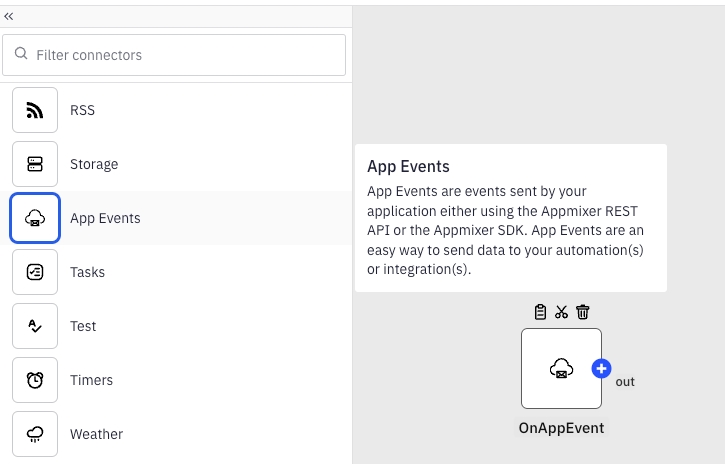This screenshot has height=464, width=725.
Task: Click the RSS connector icon
Action: point(35,110)
